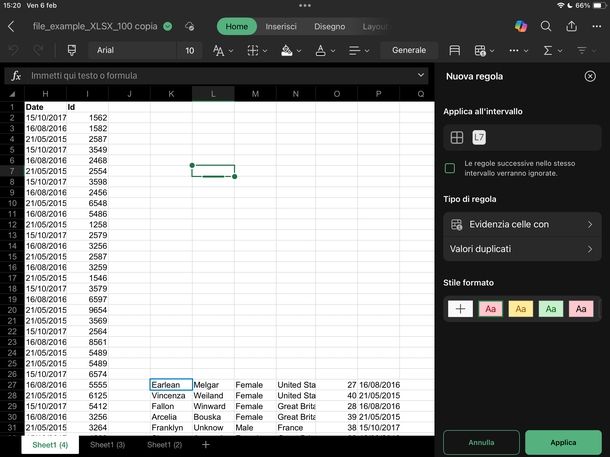Open the Sheet1 (2) sheet tab
The height and width of the screenshot is (457, 610).
(x=165, y=445)
